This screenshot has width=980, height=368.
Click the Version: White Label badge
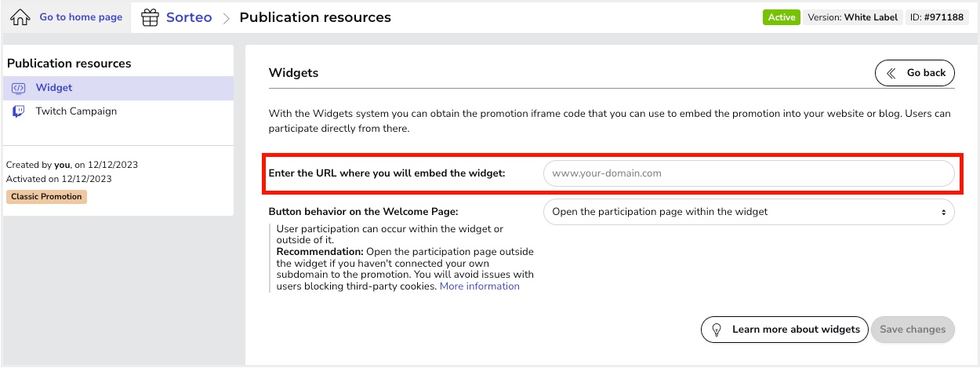852,17
